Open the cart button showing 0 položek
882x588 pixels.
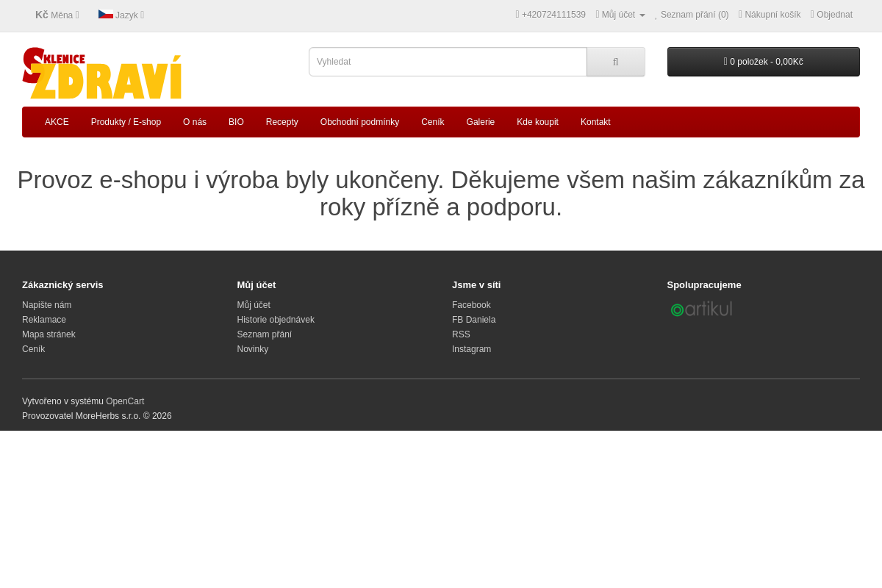764,62
